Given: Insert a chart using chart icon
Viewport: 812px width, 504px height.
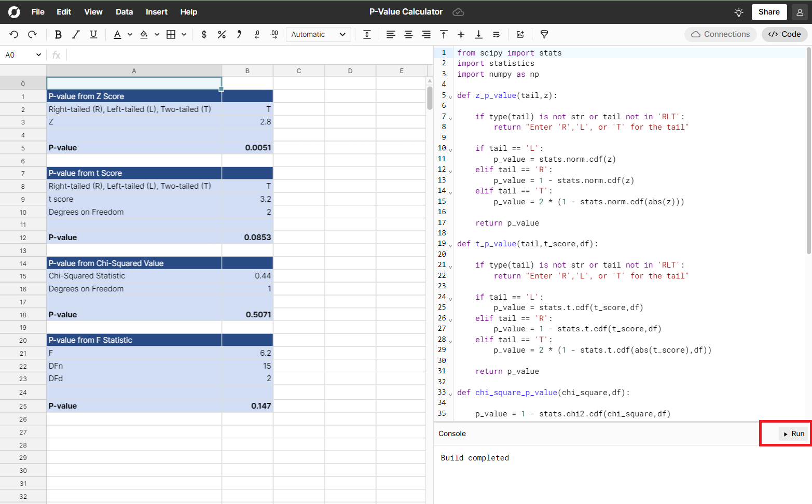Looking at the screenshot, I should point(520,34).
